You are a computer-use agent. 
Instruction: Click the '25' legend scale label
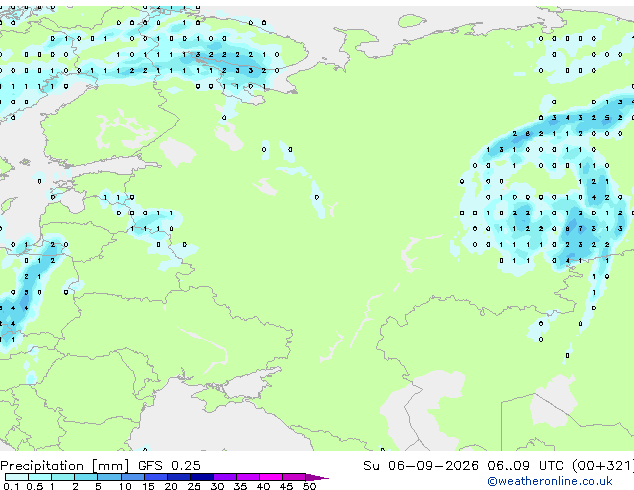click(x=194, y=486)
